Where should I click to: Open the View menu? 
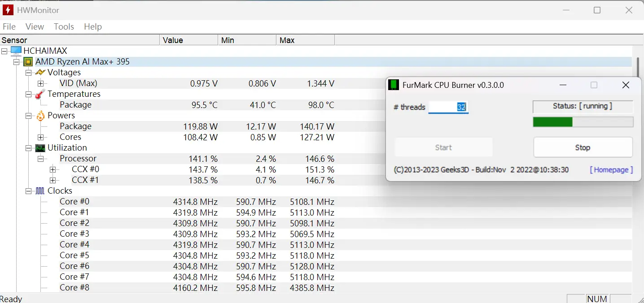point(35,26)
